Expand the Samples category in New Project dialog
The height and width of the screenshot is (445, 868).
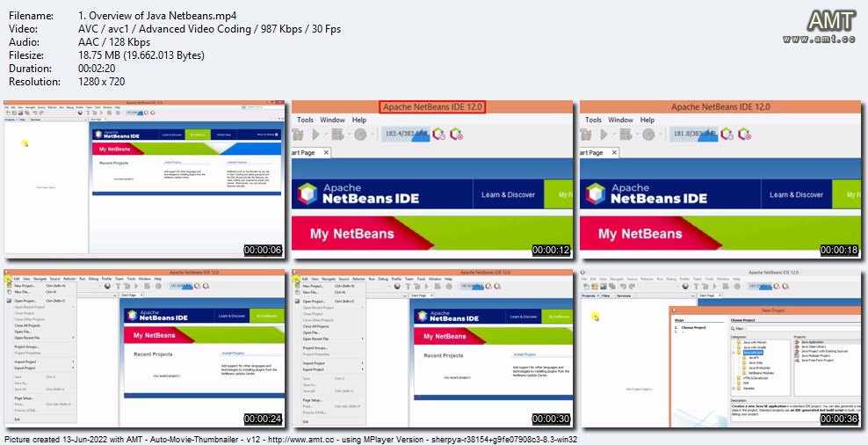tap(734, 388)
